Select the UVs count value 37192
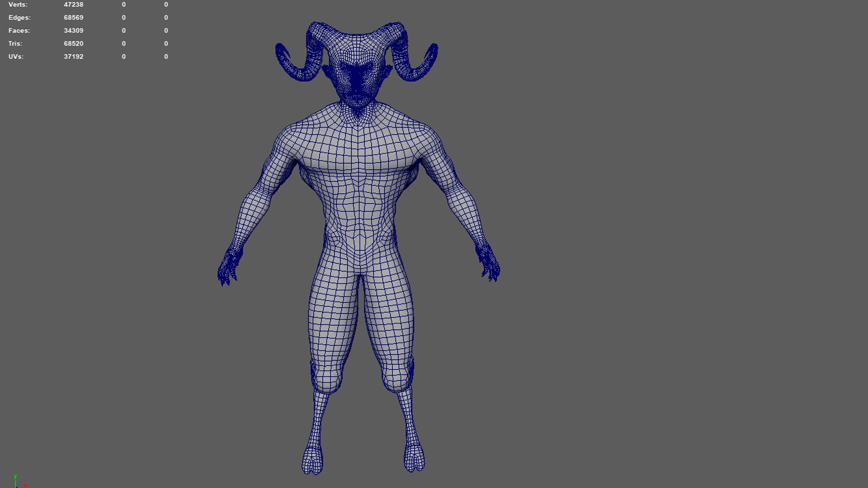The image size is (868, 488). coord(73,57)
